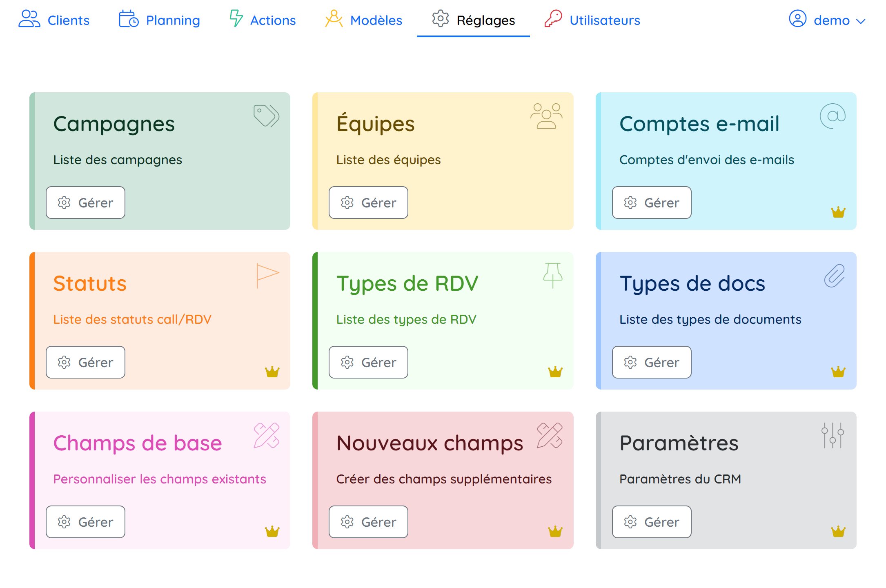Open the Modèles tab
Screen dimensions: 886x588
pyautogui.click(x=363, y=20)
